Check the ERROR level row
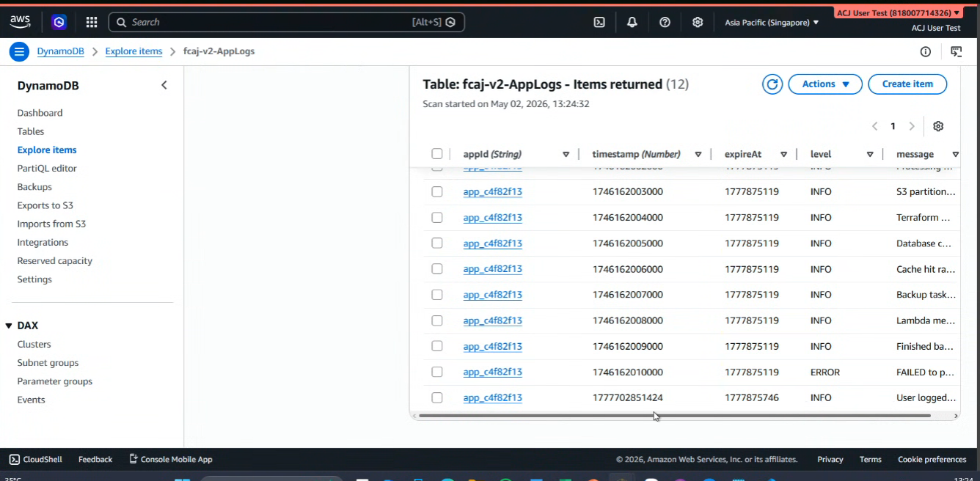 pyautogui.click(x=437, y=372)
